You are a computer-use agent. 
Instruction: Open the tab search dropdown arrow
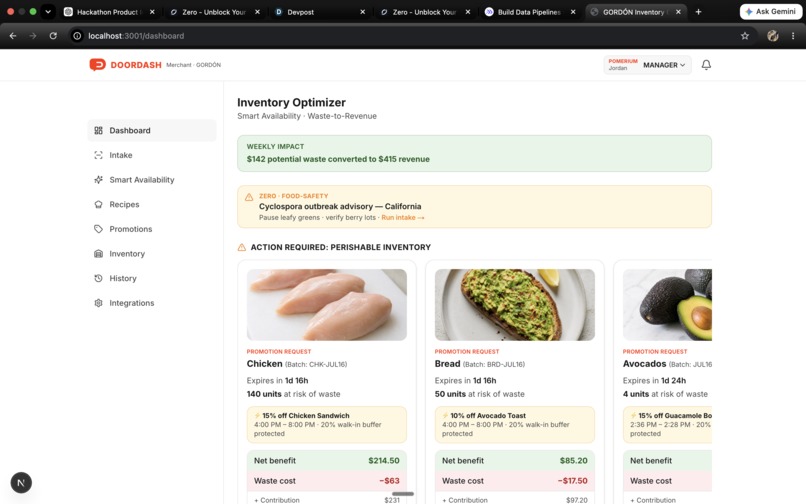click(x=48, y=12)
